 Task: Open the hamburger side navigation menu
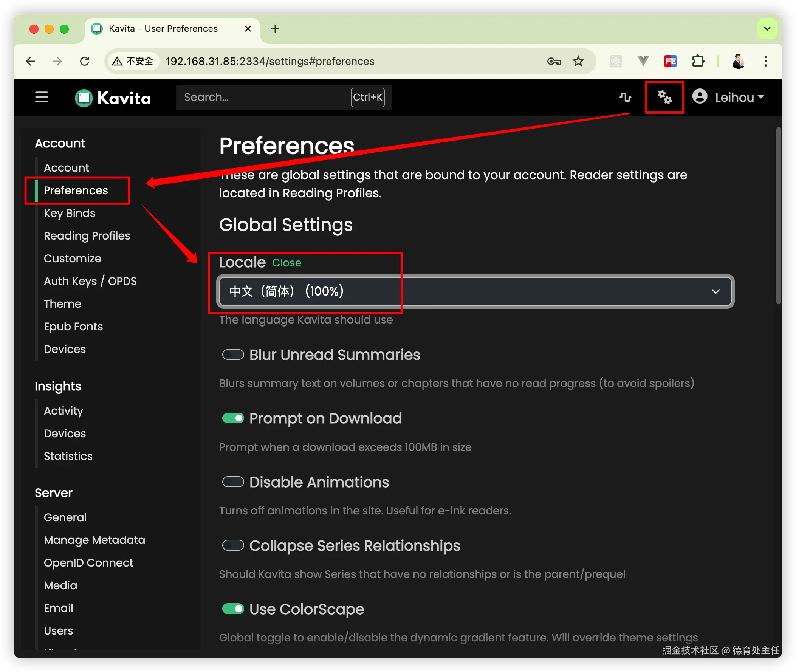click(x=42, y=98)
